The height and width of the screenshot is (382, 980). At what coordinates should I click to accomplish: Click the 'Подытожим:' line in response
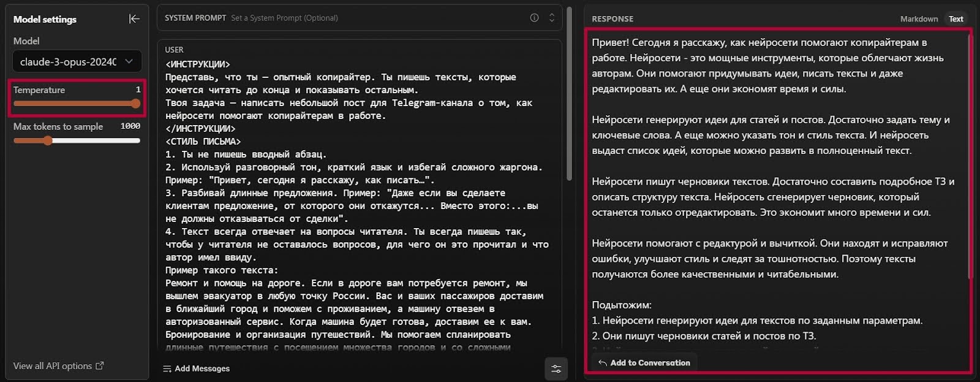(622, 305)
